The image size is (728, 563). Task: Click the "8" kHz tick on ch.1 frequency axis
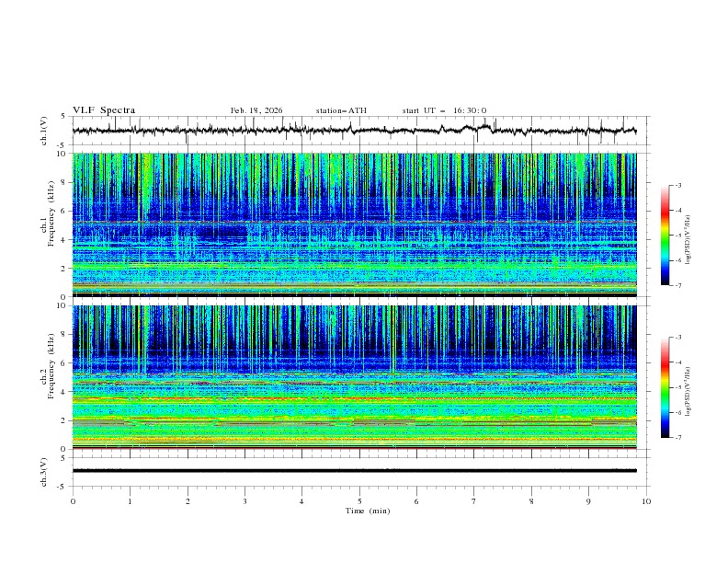click(x=64, y=182)
